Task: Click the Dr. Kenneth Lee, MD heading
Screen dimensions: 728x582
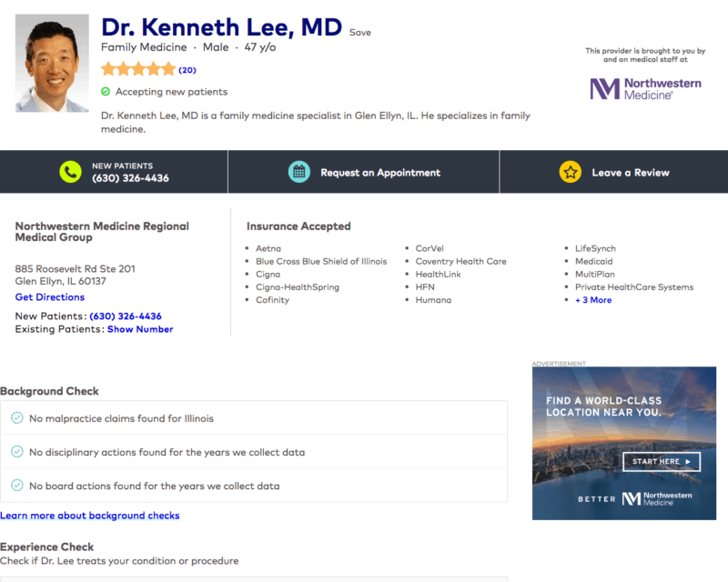Action: pyautogui.click(x=221, y=27)
